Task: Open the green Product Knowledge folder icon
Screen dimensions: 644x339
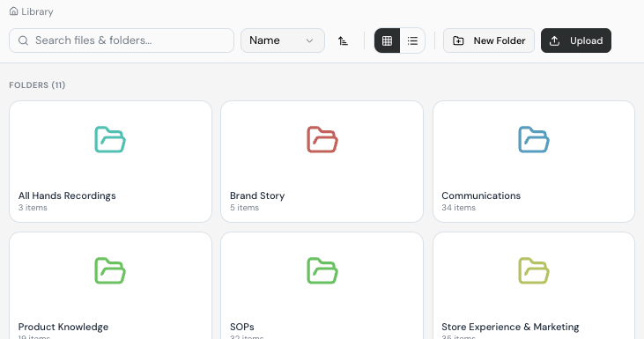Action: click(110, 271)
